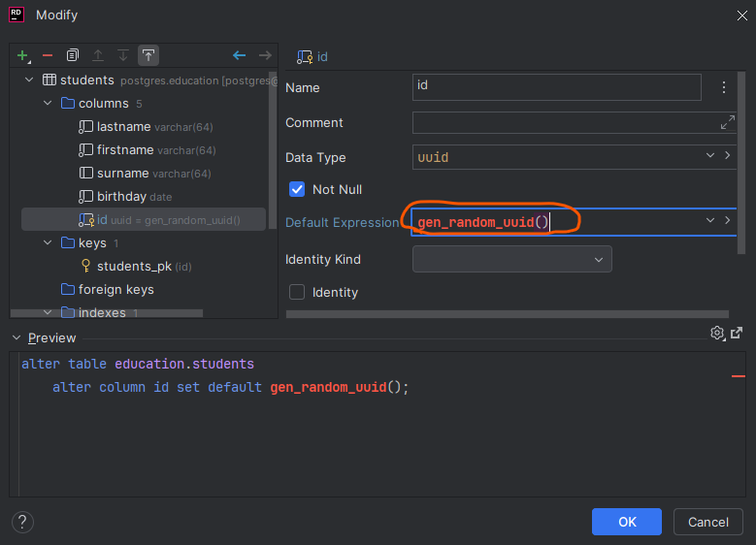756x545 pixels.
Task: Open the Identity Kind dropdown
Action: click(x=512, y=259)
